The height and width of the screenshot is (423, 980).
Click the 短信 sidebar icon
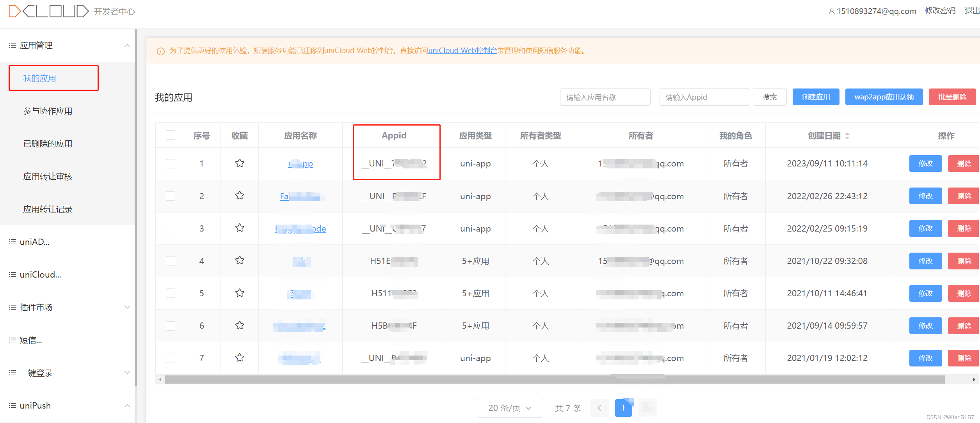(12, 340)
